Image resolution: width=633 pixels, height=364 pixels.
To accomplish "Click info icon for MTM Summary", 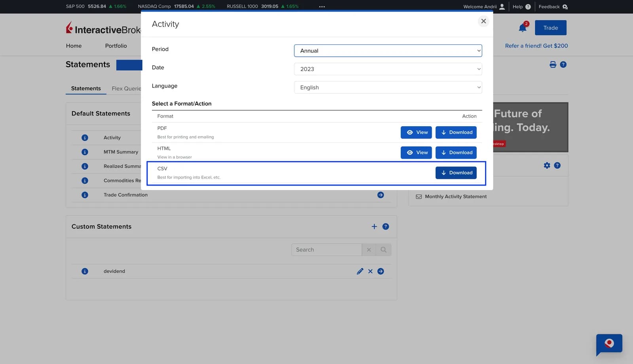I will pos(85,152).
